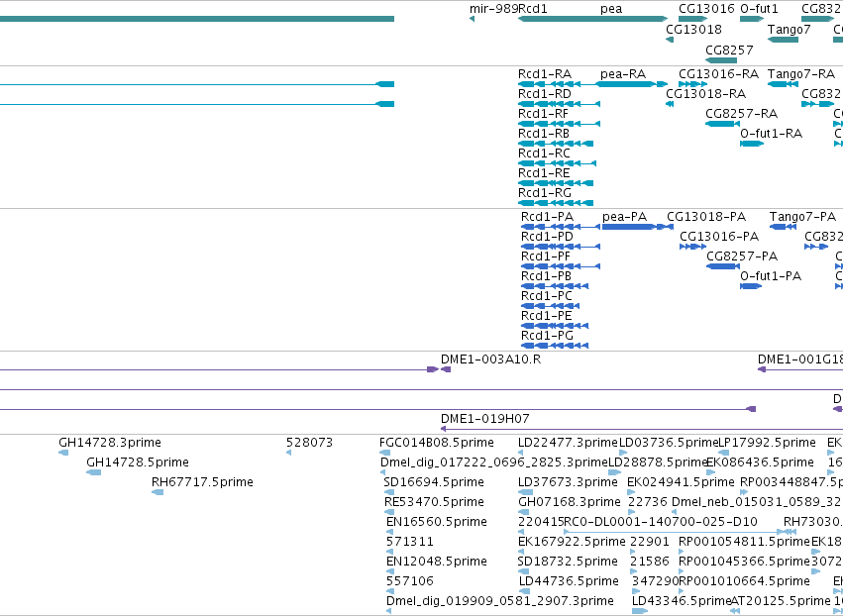
Task: Click the EN16560.5prime EST label
Action: (x=437, y=523)
